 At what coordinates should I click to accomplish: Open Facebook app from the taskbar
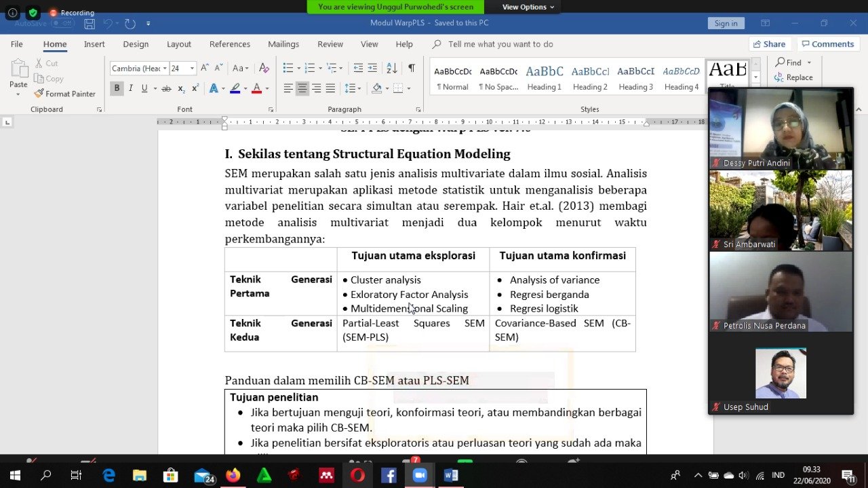[389, 475]
